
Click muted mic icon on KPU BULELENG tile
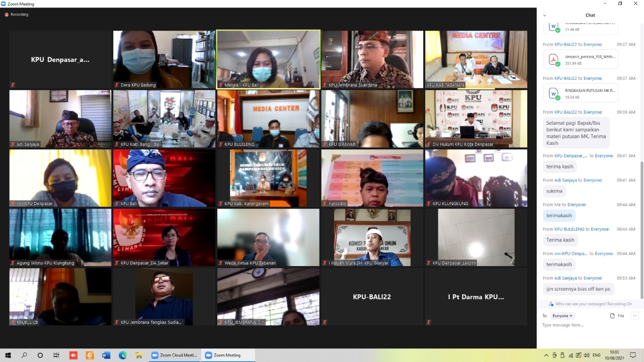click(220, 144)
